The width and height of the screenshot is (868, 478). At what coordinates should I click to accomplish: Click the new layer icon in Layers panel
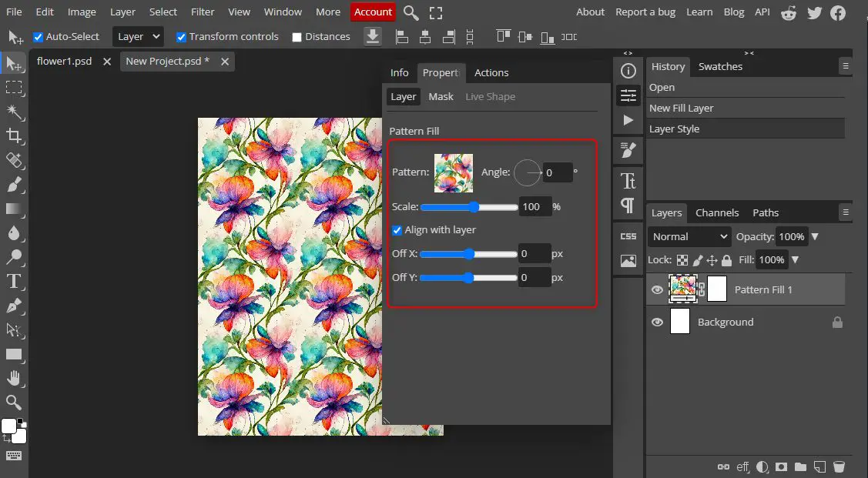(819, 466)
